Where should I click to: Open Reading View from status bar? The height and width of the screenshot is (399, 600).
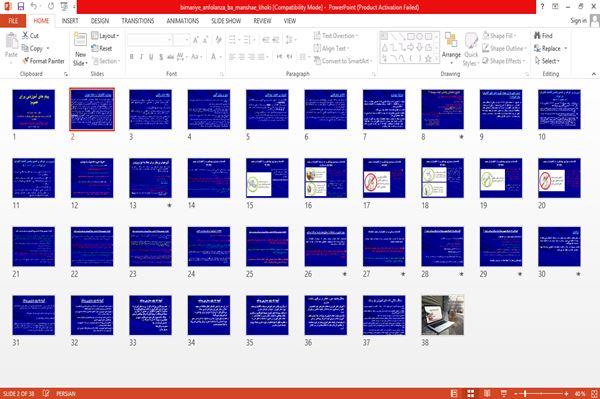pos(487,393)
